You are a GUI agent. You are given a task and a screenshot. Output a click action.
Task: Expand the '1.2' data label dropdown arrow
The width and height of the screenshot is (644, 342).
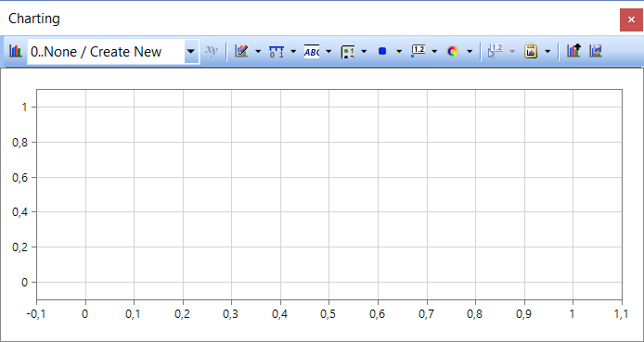434,51
